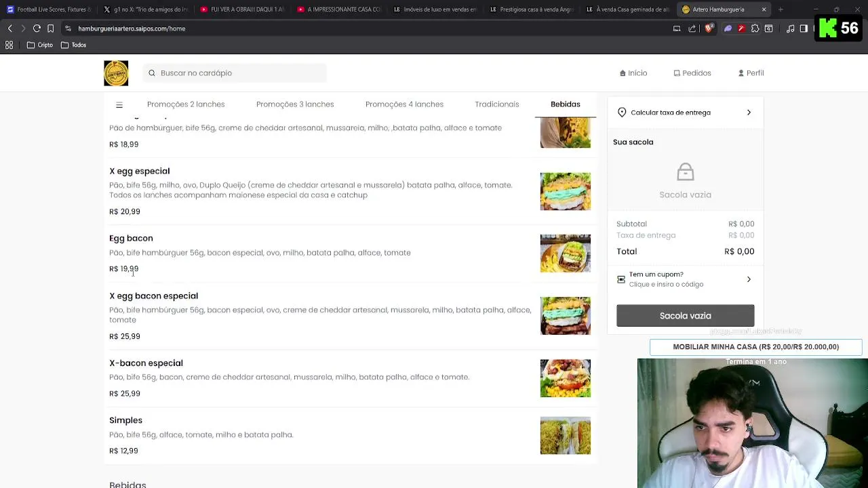Click the browser forward arrow

pyautogui.click(x=23, y=28)
